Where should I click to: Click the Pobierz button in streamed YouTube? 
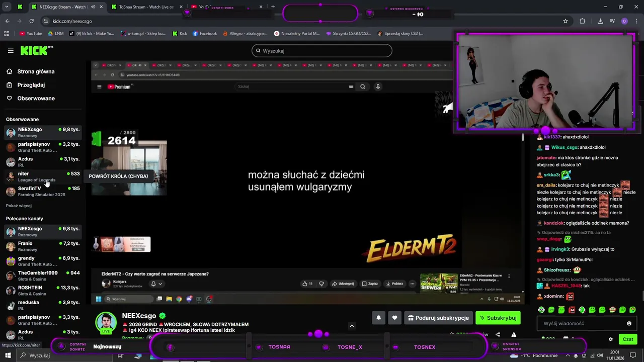point(394,284)
